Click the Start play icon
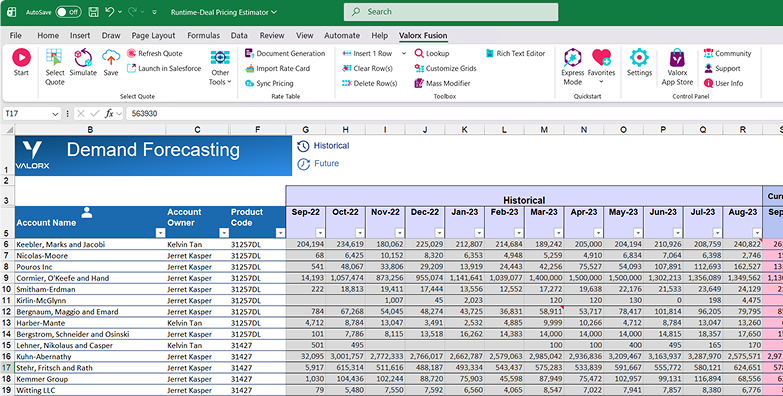Image resolution: width=783 pixels, height=396 pixels. point(21,57)
